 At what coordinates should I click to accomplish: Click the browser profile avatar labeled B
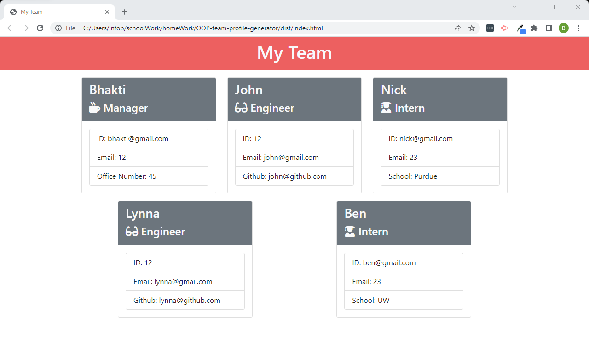(x=564, y=28)
